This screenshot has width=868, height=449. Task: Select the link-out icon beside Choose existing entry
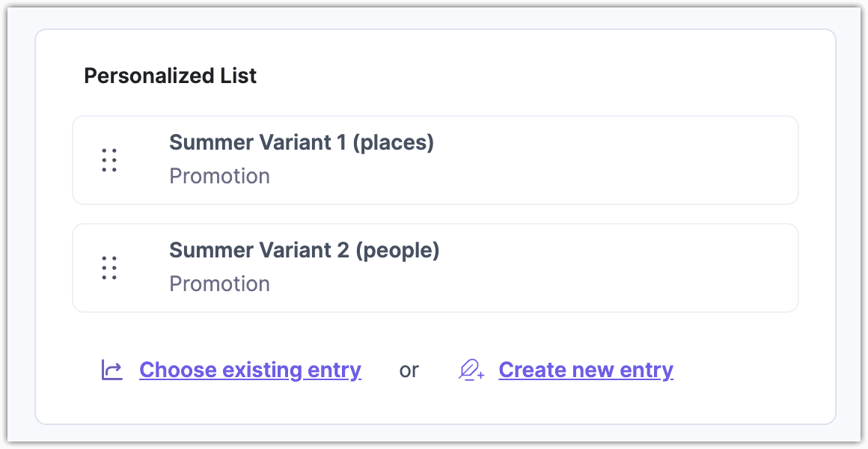(111, 369)
